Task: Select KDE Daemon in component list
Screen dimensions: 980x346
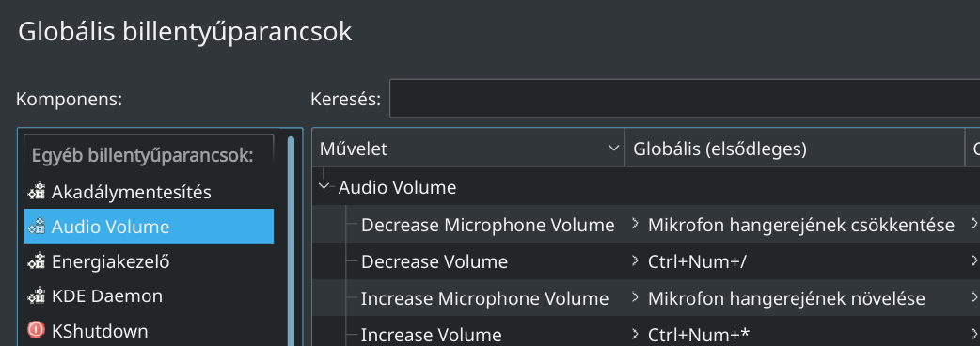Action: (x=149, y=295)
